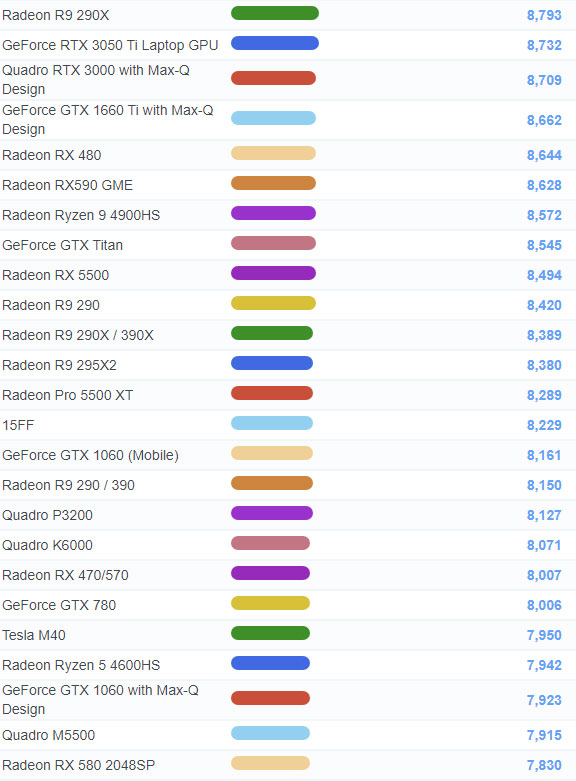Click the score 8,662
Image resolution: width=576 pixels, height=781 pixels.
click(x=544, y=120)
